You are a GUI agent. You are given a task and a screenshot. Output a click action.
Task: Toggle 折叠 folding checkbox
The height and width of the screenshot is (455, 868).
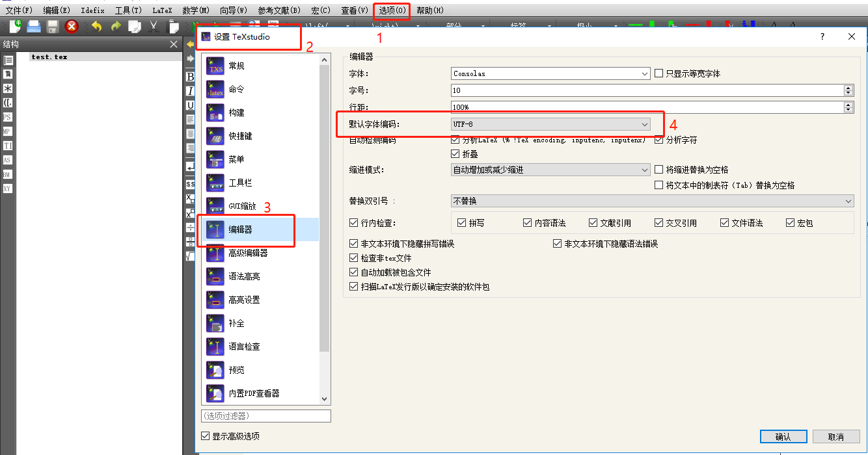pyautogui.click(x=455, y=154)
